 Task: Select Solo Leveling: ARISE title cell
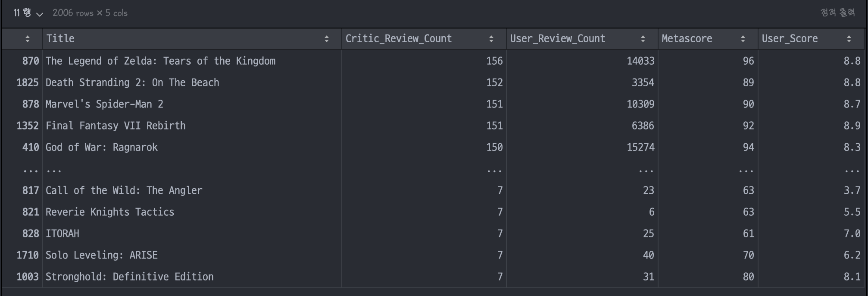[x=192, y=255]
